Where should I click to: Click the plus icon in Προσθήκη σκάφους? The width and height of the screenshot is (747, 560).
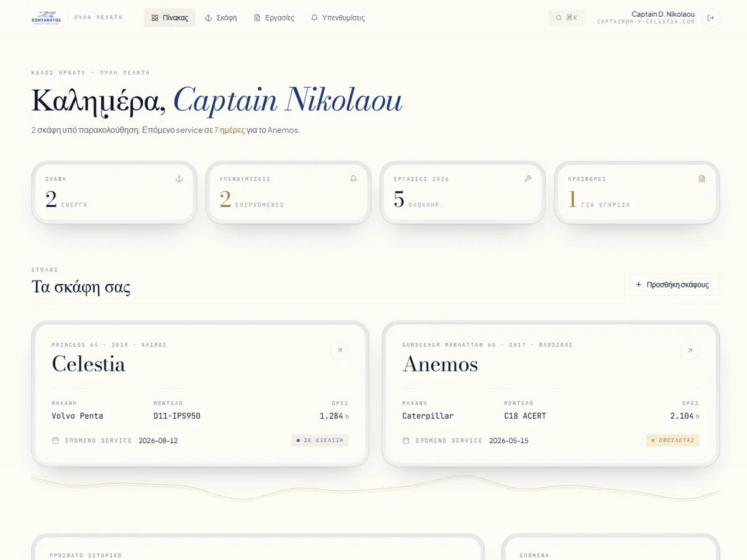click(x=638, y=284)
